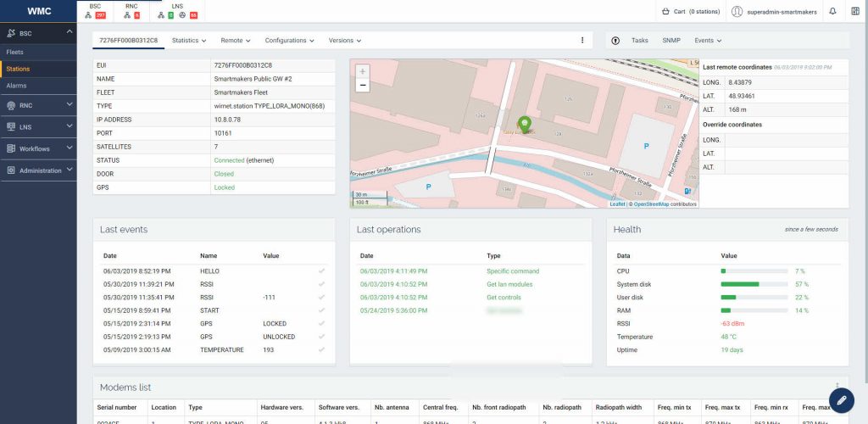Open the Tasks tab
Image resolution: width=868 pixels, height=424 pixels.
coord(639,41)
